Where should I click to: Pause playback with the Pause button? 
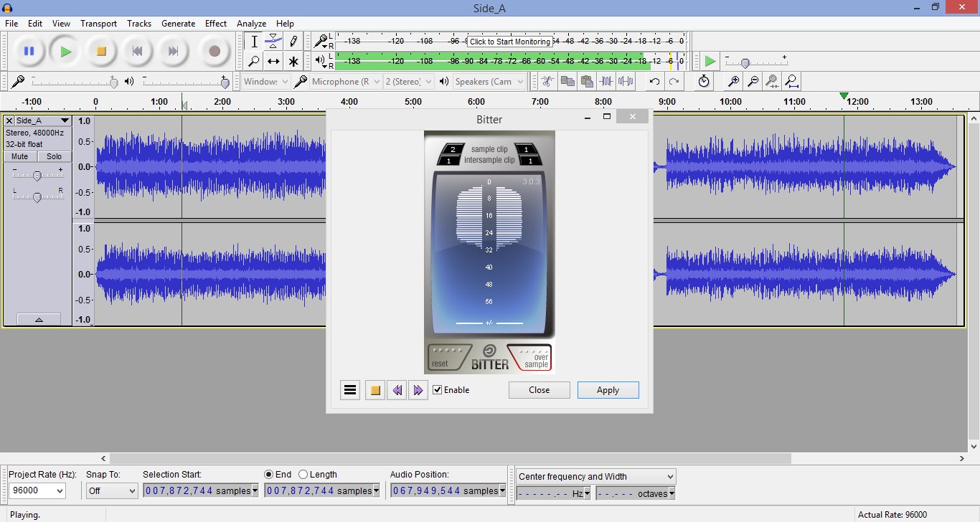29,51
